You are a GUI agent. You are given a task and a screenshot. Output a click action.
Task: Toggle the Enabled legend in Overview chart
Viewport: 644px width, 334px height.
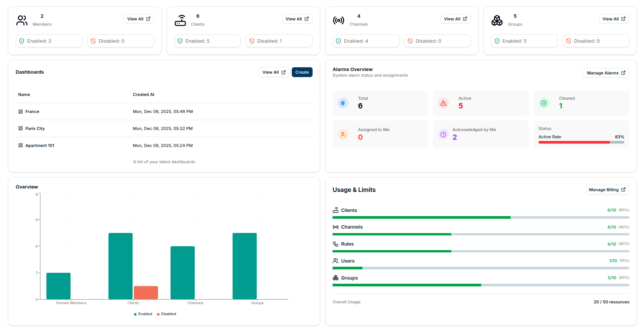point(143,314)
